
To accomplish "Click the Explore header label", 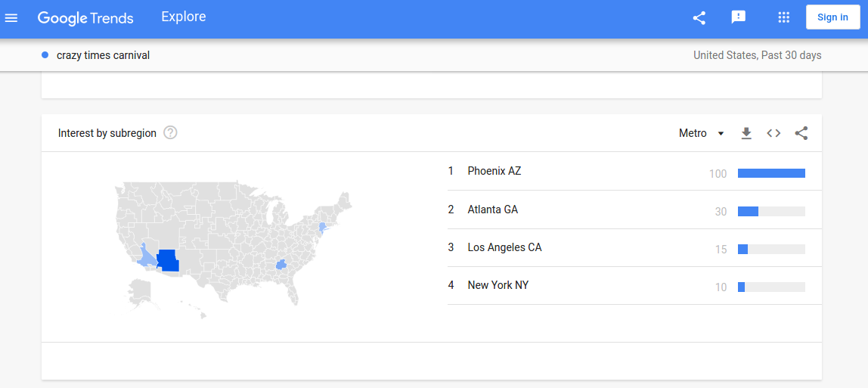I will (x=183, y=17).
